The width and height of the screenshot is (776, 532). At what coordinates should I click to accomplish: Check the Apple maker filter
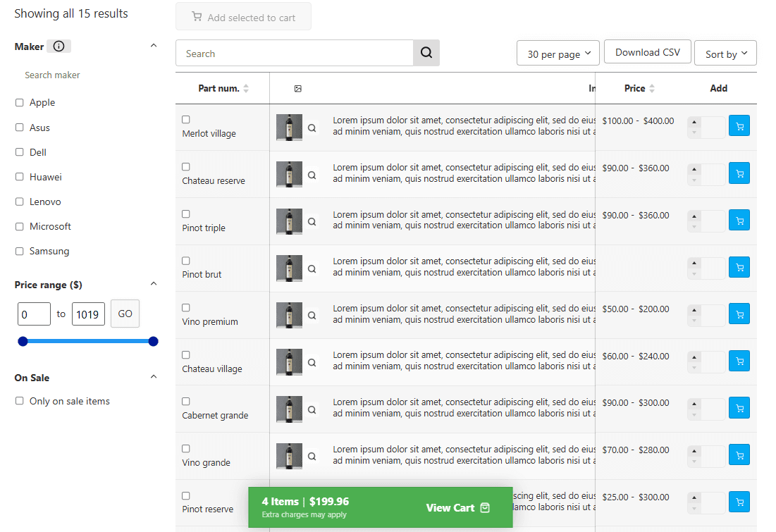(x=20, y=103)
